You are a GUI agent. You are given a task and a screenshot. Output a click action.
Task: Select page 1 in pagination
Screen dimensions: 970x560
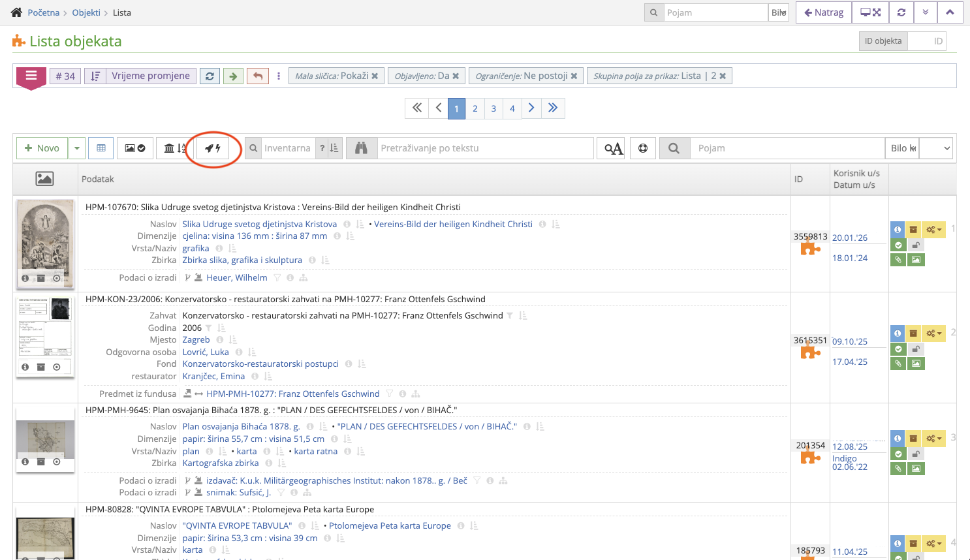457,108
